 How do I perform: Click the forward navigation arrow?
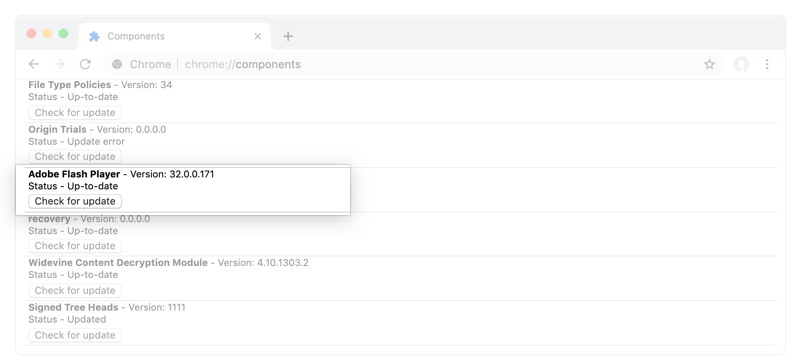tap(59, 64)
